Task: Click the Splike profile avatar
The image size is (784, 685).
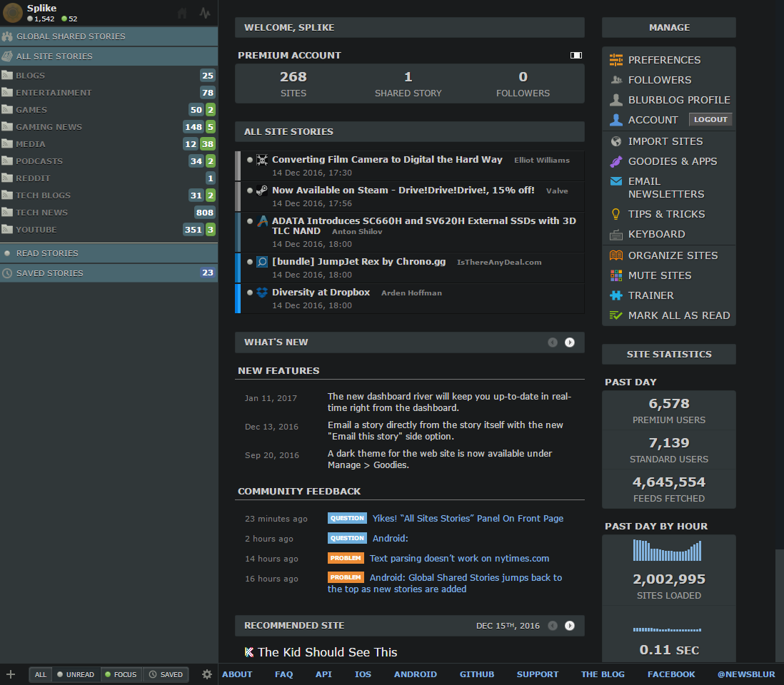Action: tap(12, 13)
